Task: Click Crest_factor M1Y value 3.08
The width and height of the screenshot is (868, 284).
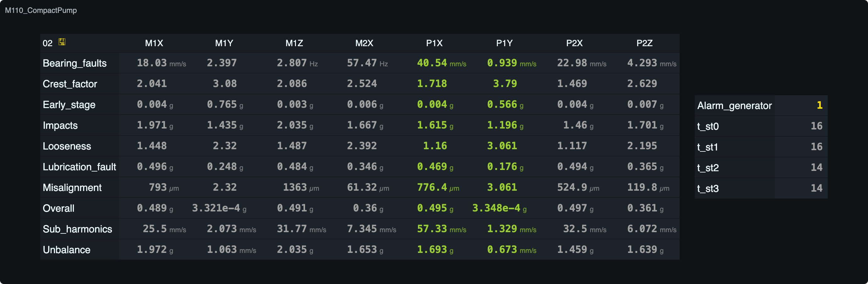Action: pyautogui.click(x=225, y=84)
